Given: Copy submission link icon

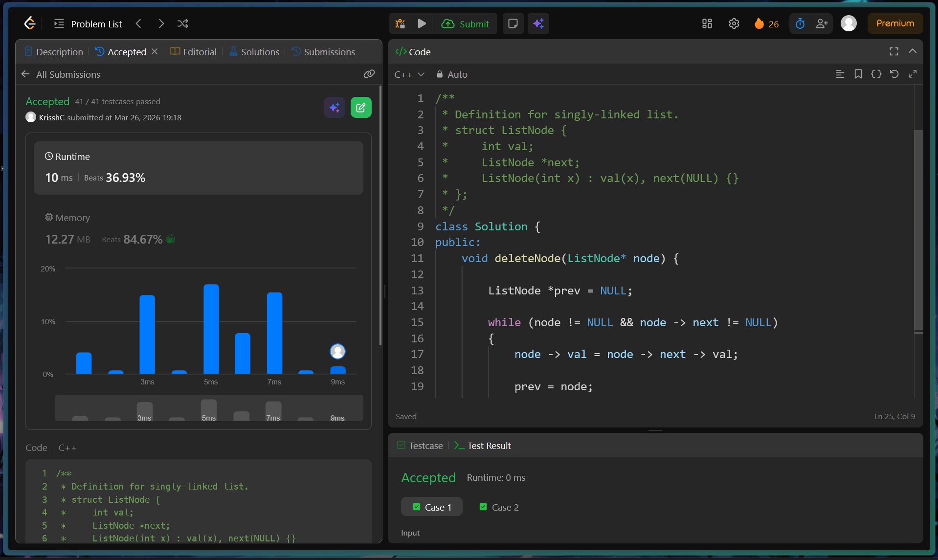Looking at the screenshot, I should click(369, 74).
